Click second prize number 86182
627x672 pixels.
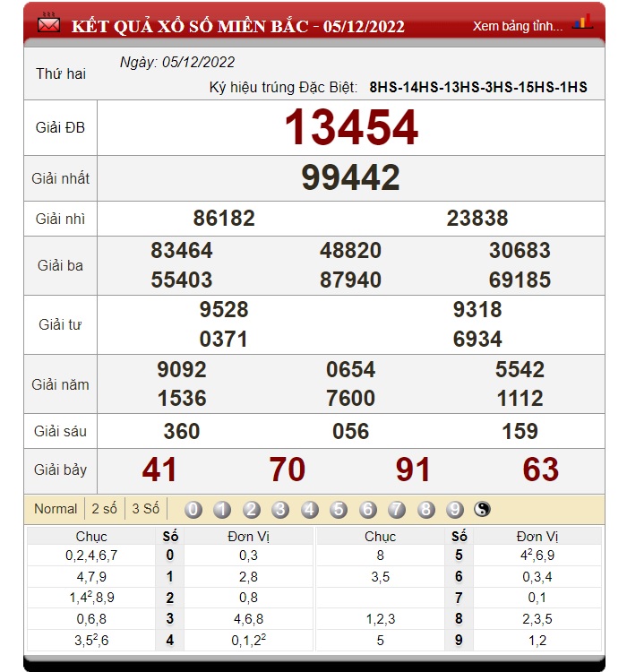224,218
